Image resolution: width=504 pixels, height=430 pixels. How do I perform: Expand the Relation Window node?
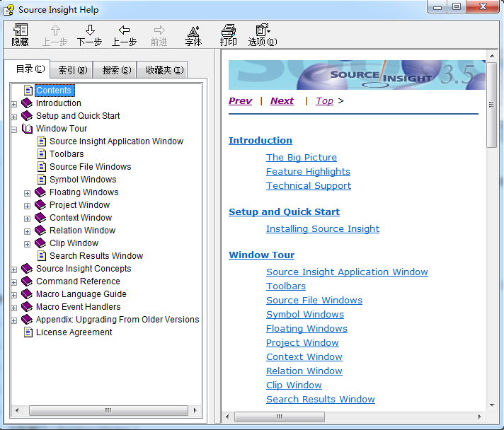pos(28,231)
